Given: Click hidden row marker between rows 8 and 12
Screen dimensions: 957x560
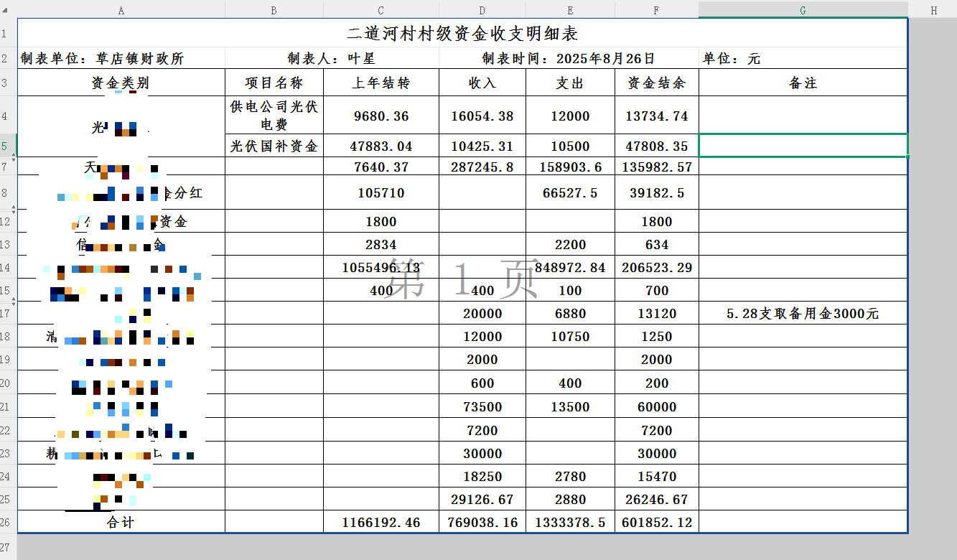Looking at the screenshot, I should coord(13,209).
